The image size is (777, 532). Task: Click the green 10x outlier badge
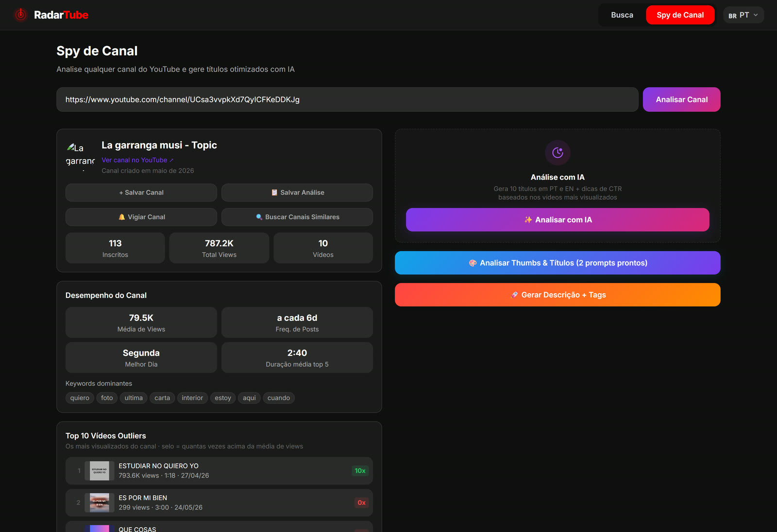[x=360, y=471]
